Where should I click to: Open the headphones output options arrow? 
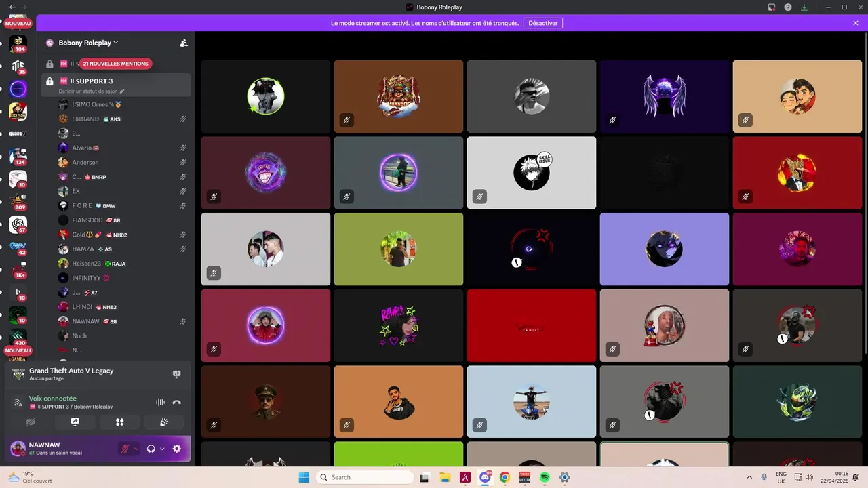tap(162, 449)
